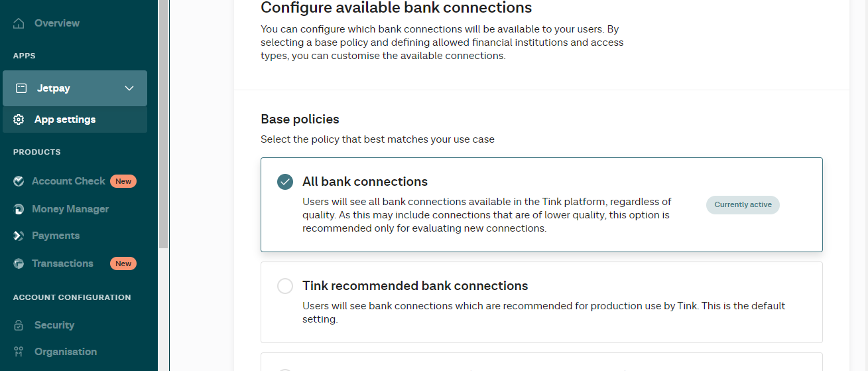The width and height of the screenshot is (868, 371).
Task: Open the Money Manager menu item
Action: tap(70, 209)
